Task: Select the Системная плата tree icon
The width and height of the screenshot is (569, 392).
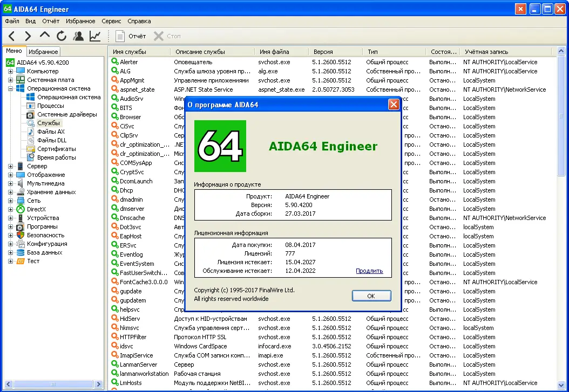Action: tap(21, 80)
